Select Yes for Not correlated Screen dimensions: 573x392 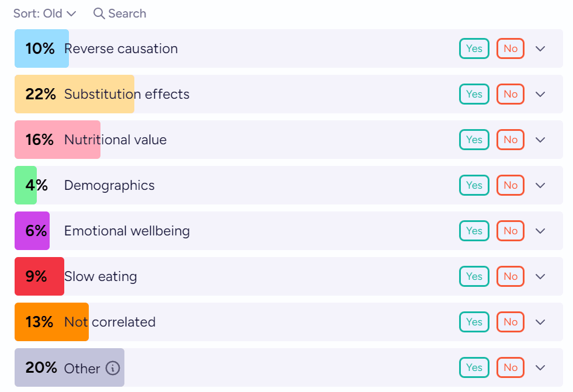(x=474, y=322)
